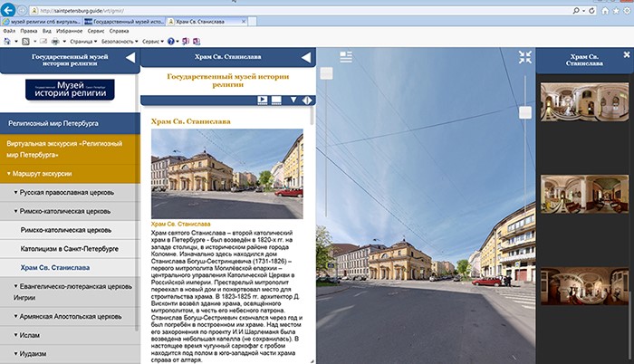The width and height of the screenshot is (634, 364).
Task: Exit fullscreen using the collapse arrows icon
Action: (x=524, y=57)
